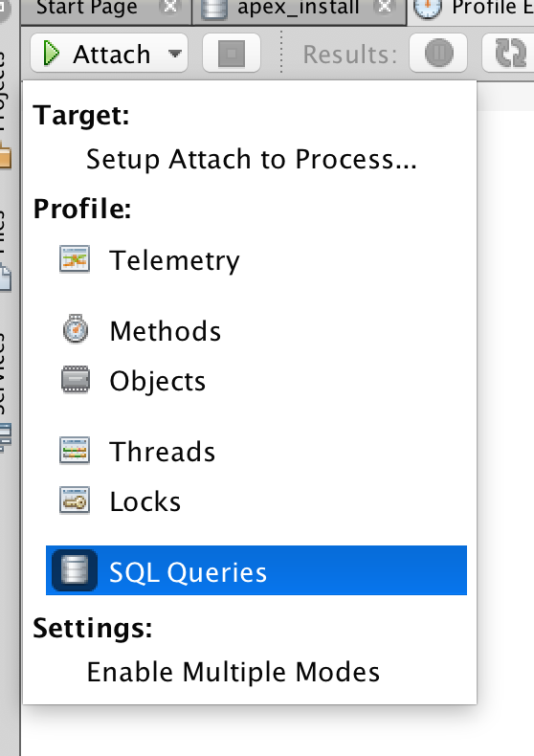Close the Start Page tab
Viewport: 534px width, 756px height.
[170, 7]
